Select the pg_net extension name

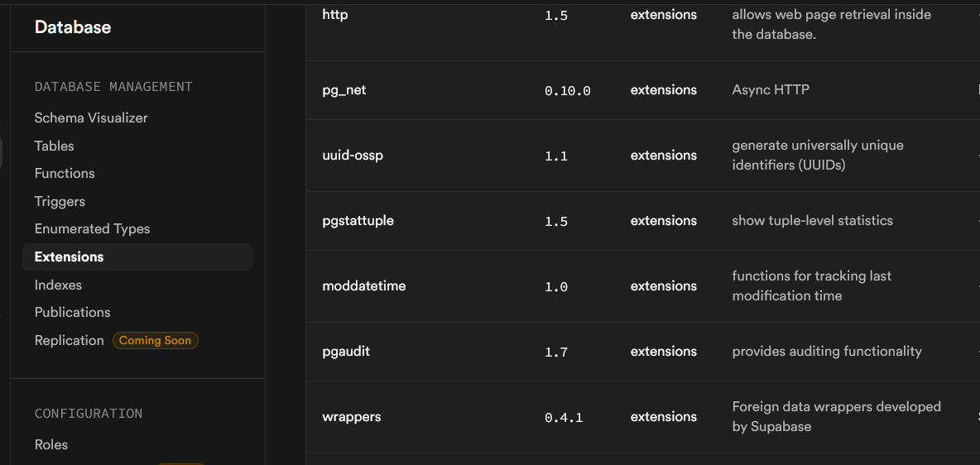pyautogui.click(x=344, y=90)
